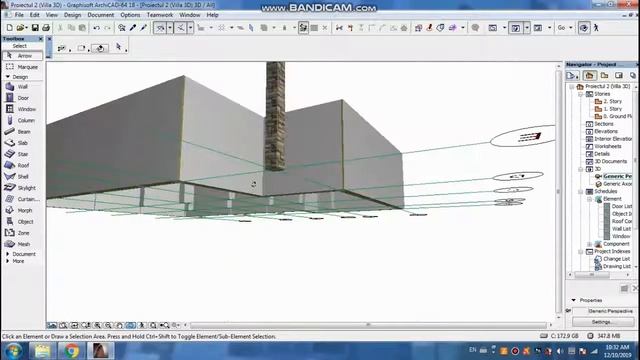Switch Navigator to View Map
The height and width of the screenshot is (360, 640).
click(604, 76)
